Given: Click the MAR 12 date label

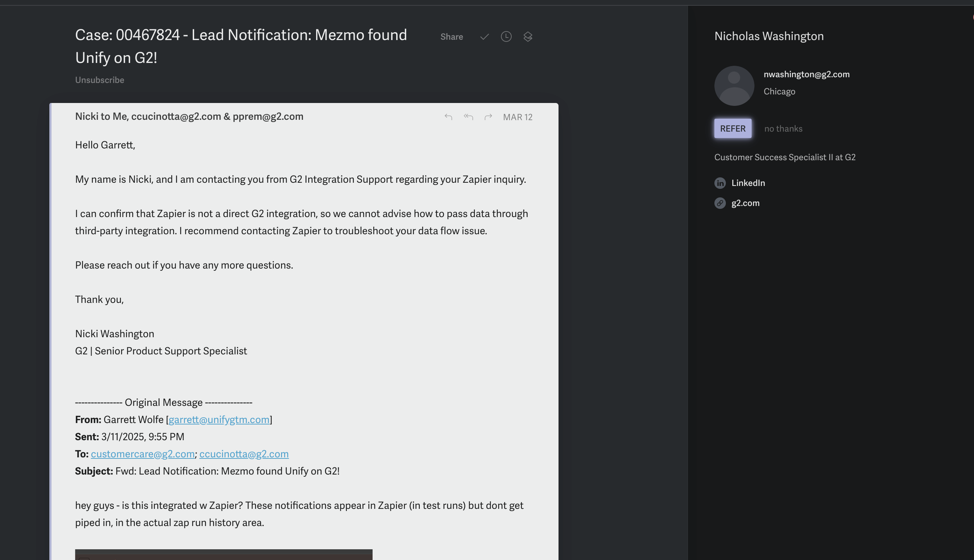Looking at the screenshot, I should [517, 117].
